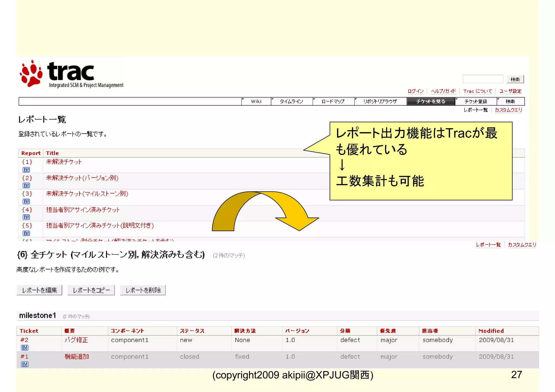
Task: Click the Hatena B! icon under report {5}
Action: (x=26, y=233)
